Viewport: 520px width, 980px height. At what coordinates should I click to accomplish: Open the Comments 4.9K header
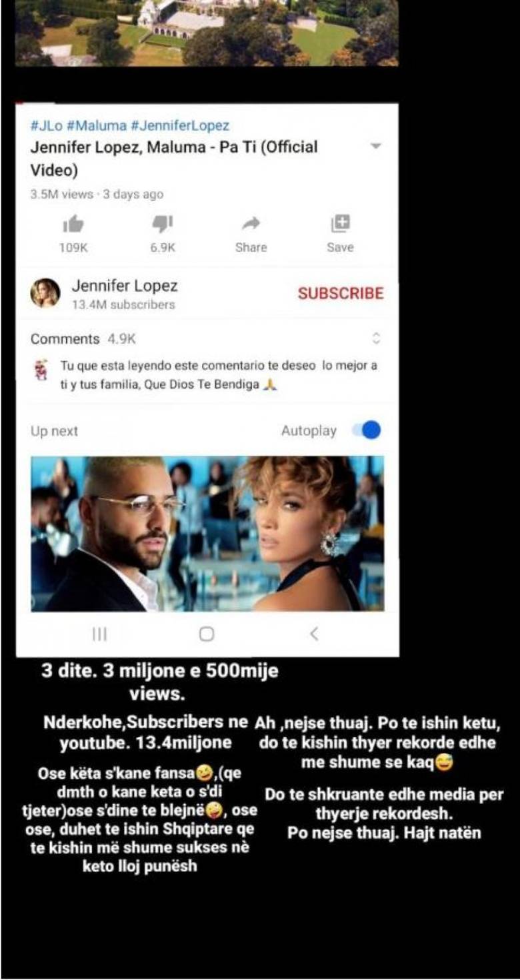click(83, 338)
